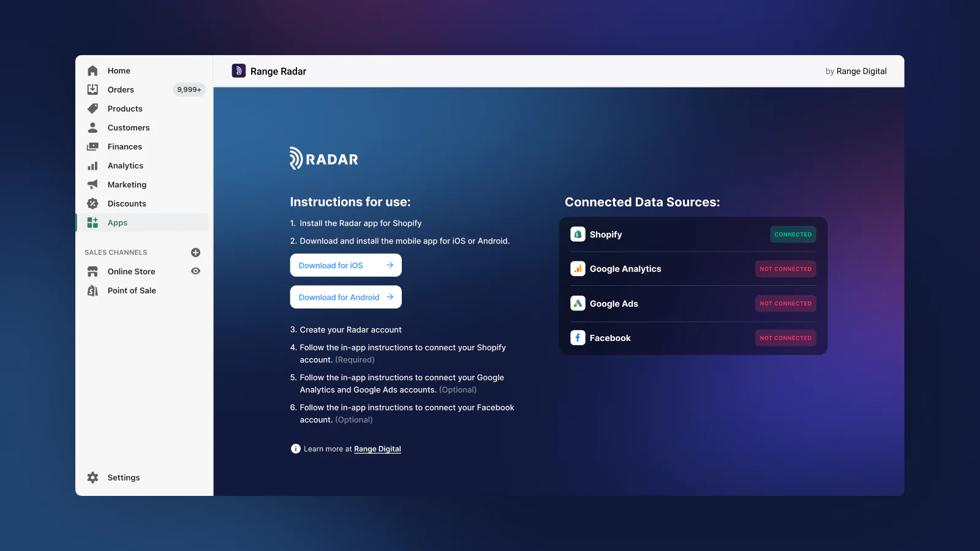Click the Online Store shop icon
This screenshot has height=551, width=980.
pyautogui.click(x=92, y=271)
